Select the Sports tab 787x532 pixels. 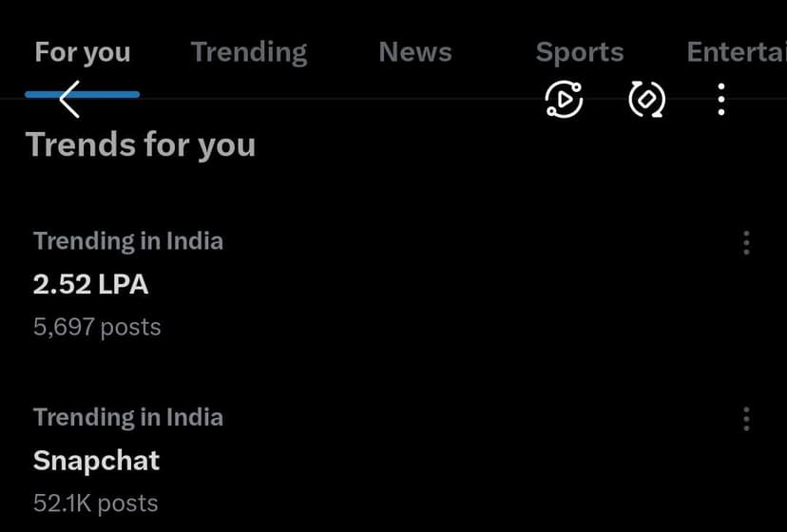point(580,52)
